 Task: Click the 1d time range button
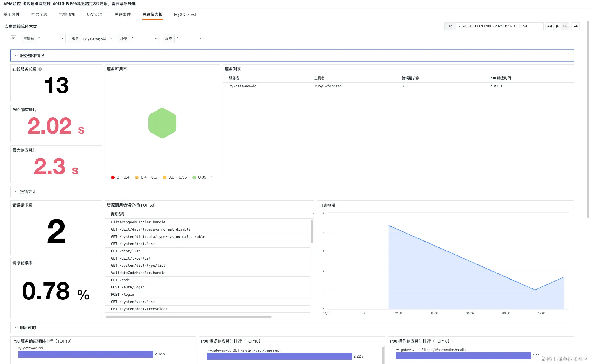[x=450, y=26]
